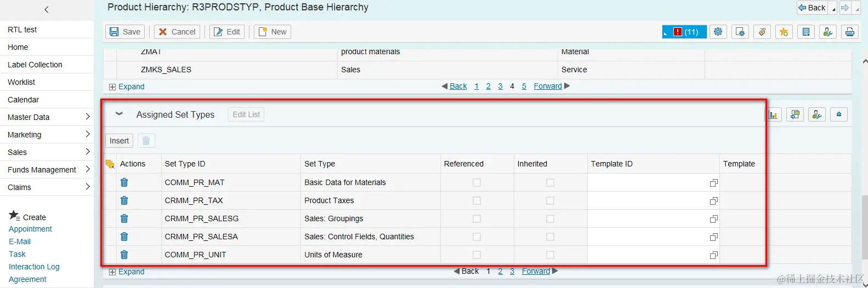Go to page 5 in the upper table pager
This screenshot has width=868, height=288.
pos(524,86)
